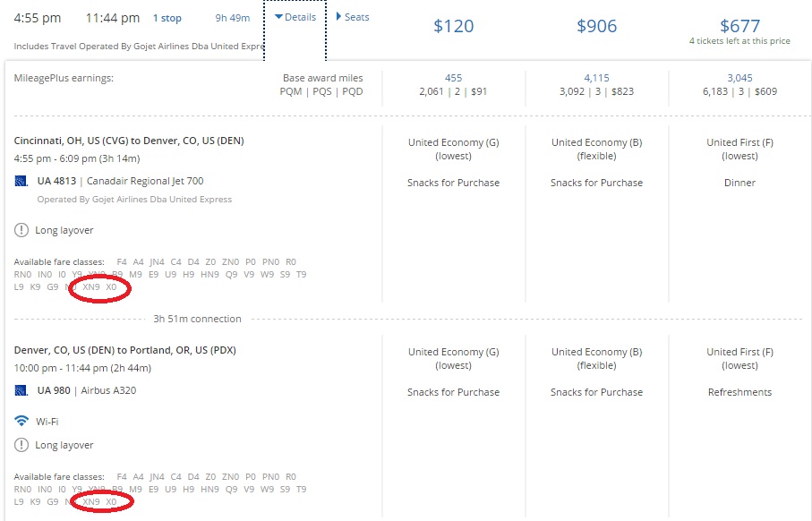This screenshot has width=812, height=521.
Task: Select the $906 flexible economy fare
Action: point(596,26)
